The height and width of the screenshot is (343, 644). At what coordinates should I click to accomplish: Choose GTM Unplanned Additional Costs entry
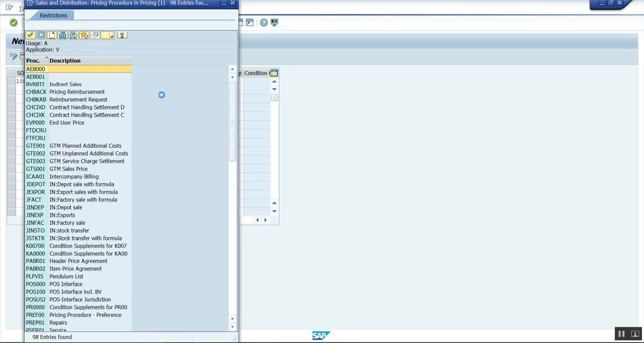[x=78, y=153]
